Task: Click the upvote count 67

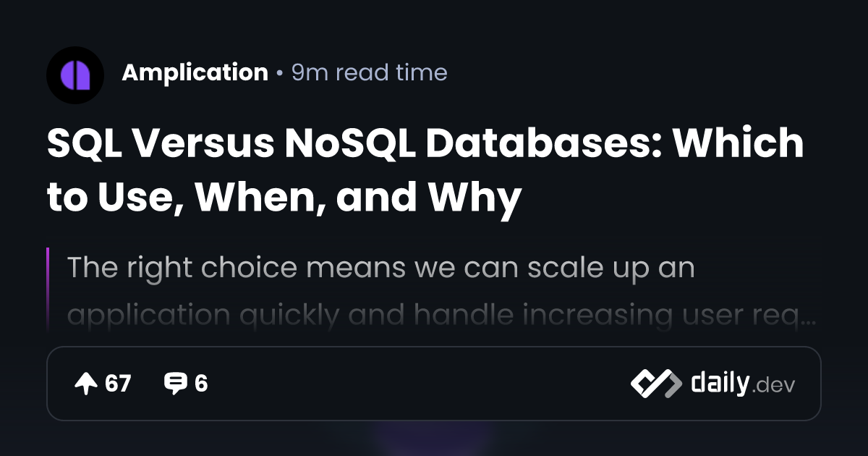Action: coord(118,384)
